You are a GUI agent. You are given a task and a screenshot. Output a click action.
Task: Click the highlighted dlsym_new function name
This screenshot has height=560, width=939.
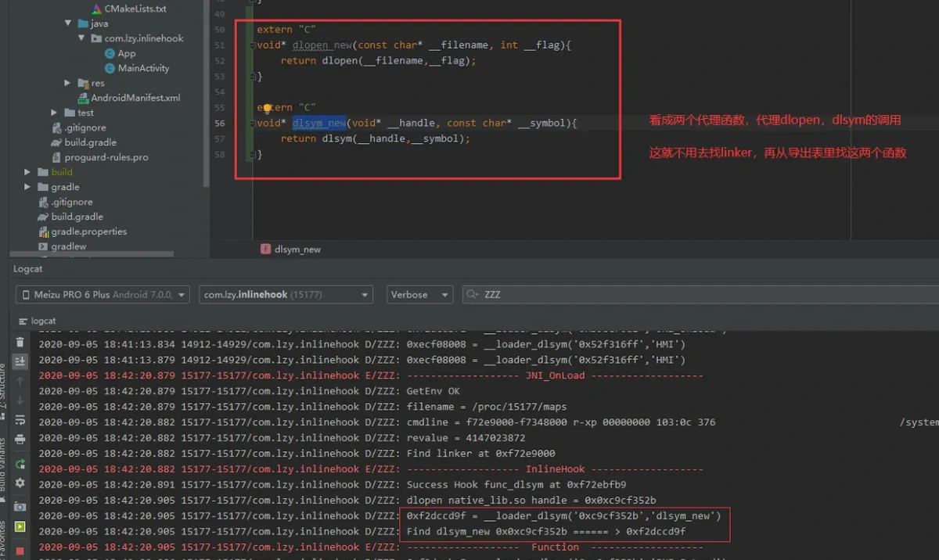click(x=319, y=123)
